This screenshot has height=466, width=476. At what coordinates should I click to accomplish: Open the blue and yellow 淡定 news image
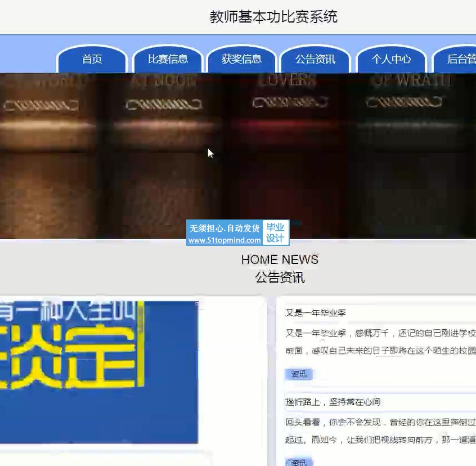[x=99, y=372]
